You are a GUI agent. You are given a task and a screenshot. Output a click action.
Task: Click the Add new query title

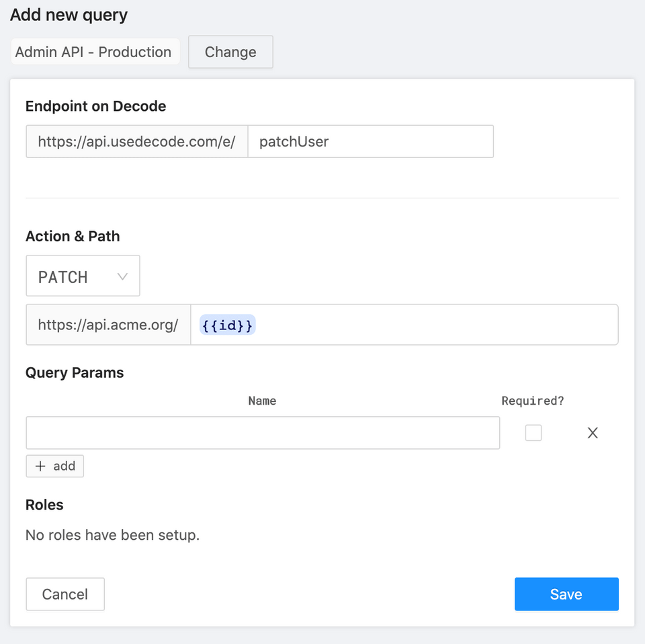tap(69, 15)
